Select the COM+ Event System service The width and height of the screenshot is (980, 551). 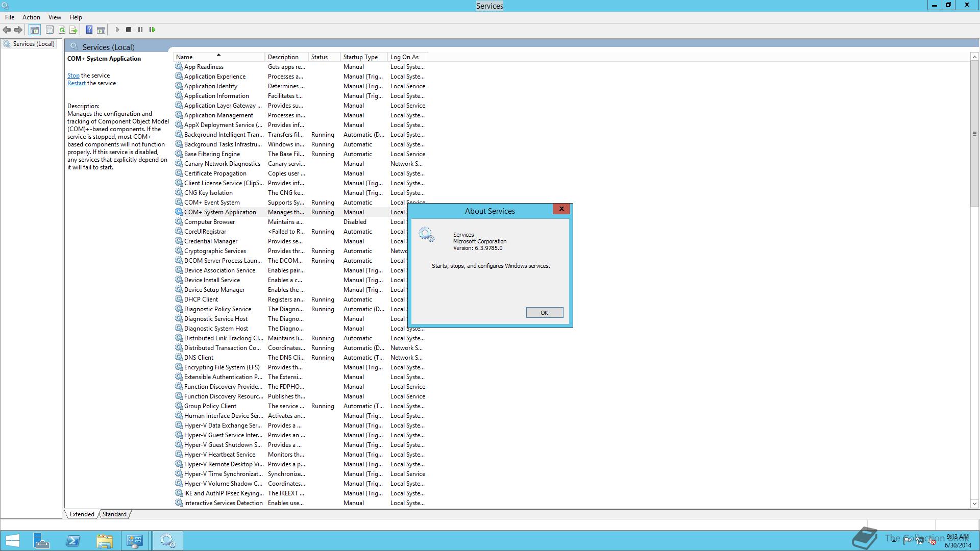click(x=300, y=202)
